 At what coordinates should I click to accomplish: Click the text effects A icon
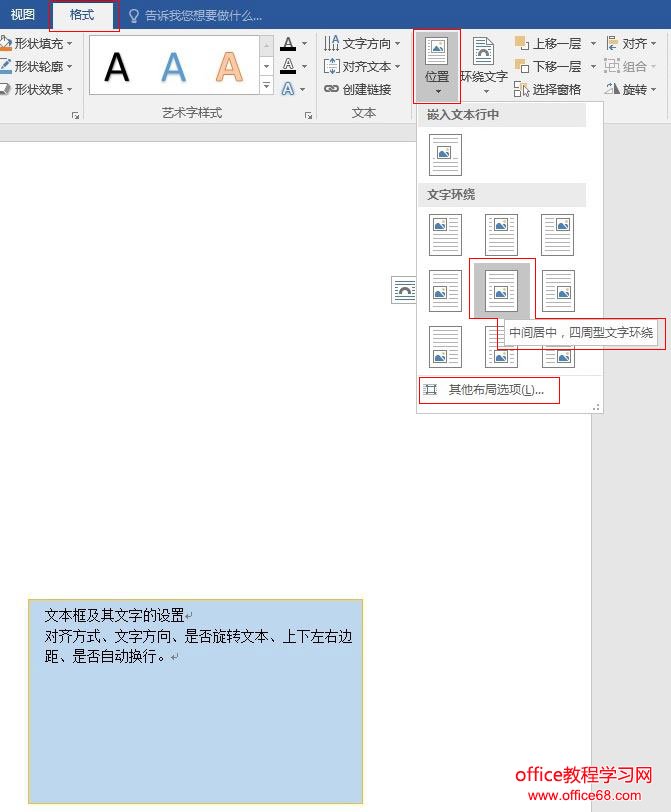point(288,89)
